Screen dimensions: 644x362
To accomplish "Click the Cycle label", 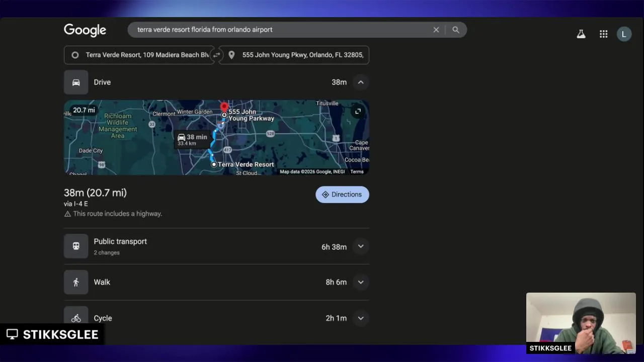I will [103, 318].
